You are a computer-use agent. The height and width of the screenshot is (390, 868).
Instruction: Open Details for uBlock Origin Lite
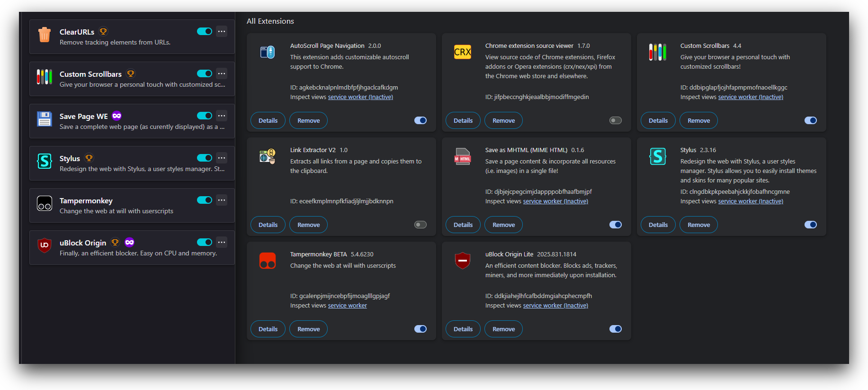point(463,329)
